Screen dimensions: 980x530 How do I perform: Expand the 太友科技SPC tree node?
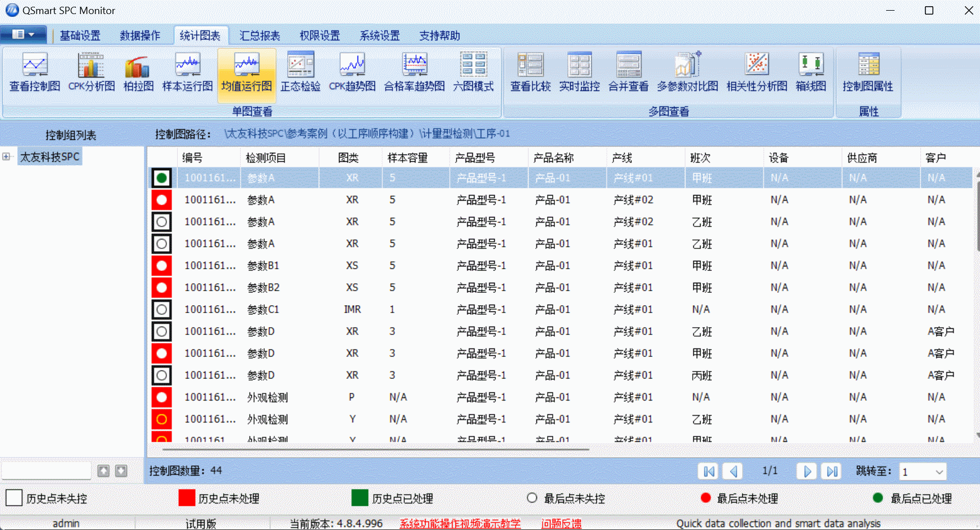(6, 156)
